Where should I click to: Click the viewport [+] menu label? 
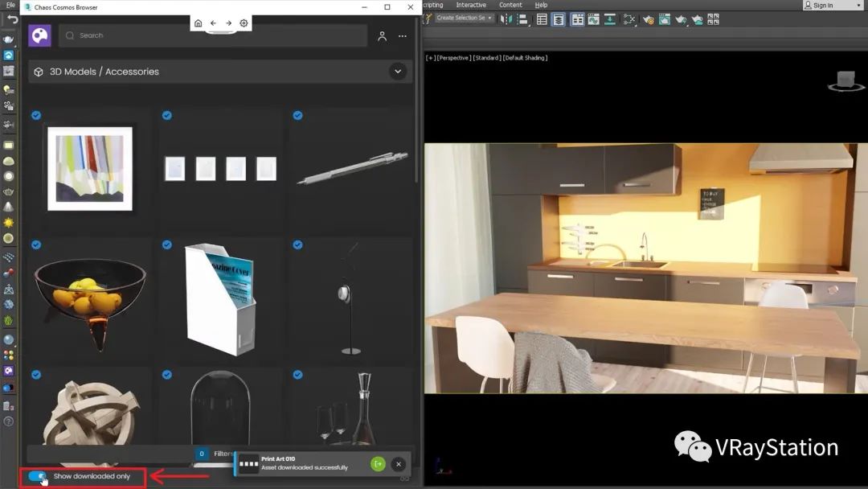coord(430,58)
